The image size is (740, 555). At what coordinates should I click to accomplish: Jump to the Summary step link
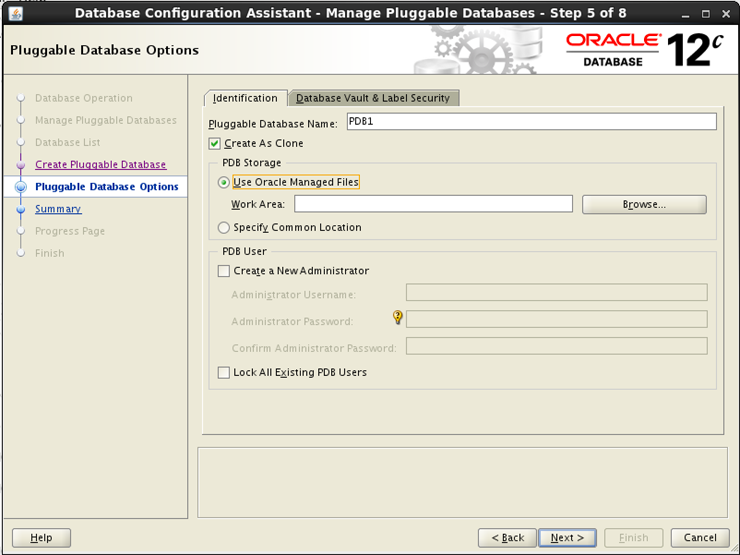click(58, 209)
